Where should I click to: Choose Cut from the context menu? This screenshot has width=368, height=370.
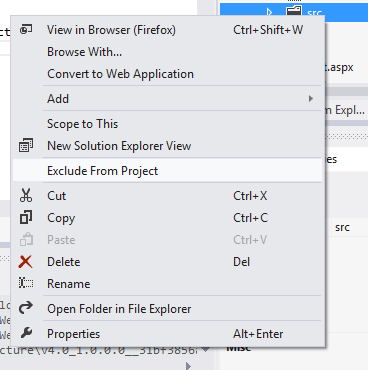point(167,196)
